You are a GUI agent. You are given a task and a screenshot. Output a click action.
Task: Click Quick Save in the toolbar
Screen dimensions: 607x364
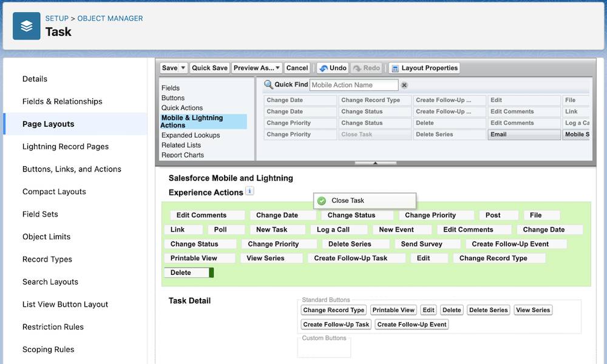pyautogui.click(x=209, y=68)
